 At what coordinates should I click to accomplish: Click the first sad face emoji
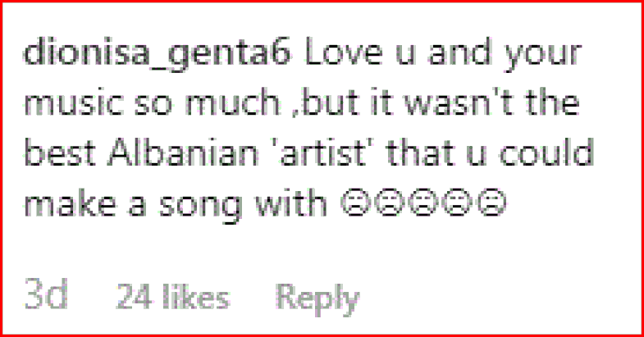point(357,203)
